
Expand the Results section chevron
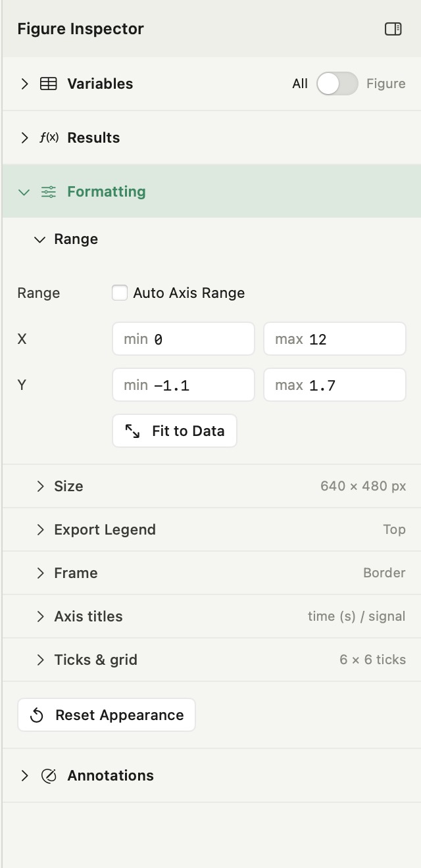pos(24,137)
